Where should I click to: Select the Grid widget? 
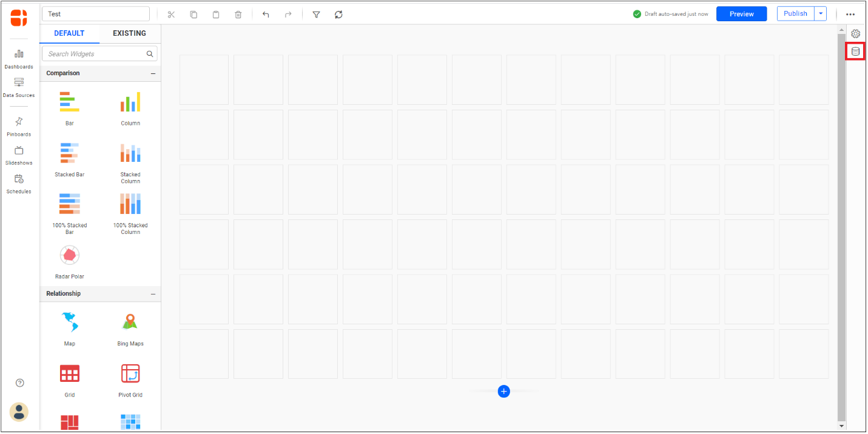70,380
